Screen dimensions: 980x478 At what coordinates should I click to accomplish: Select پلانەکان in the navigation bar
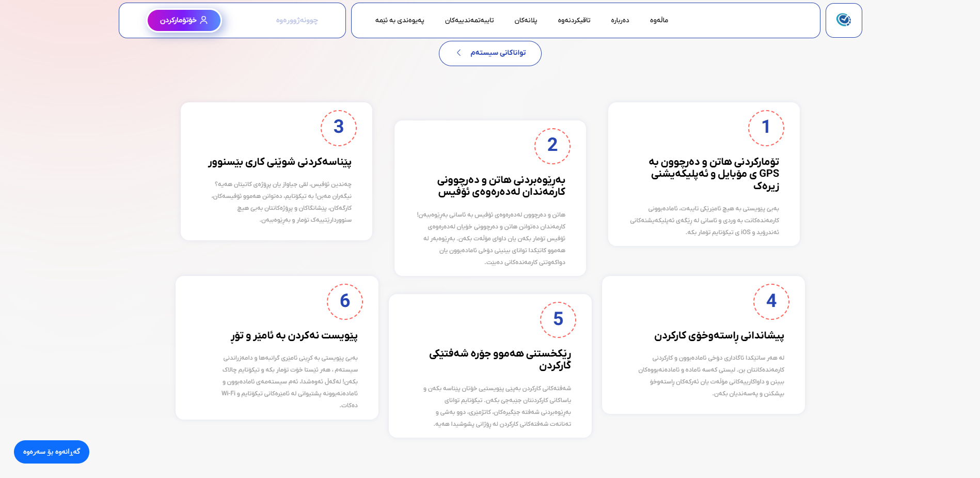point(526,20)
